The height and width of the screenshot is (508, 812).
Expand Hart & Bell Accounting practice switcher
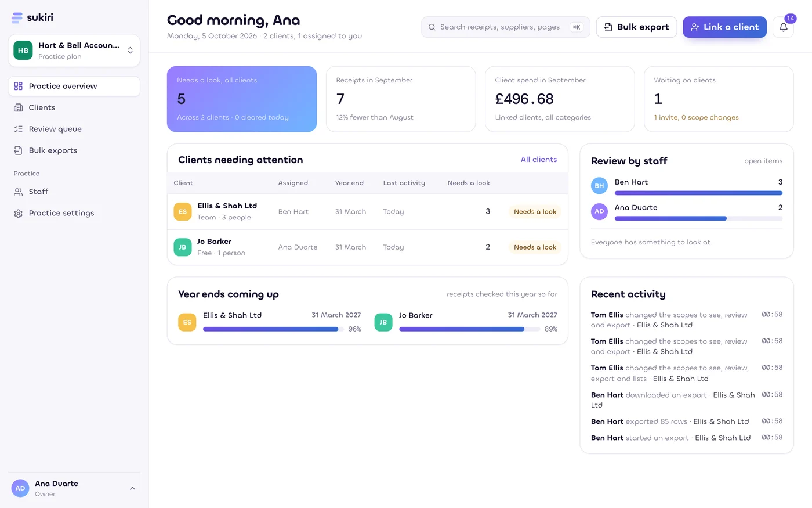click(x=74, y=51)
